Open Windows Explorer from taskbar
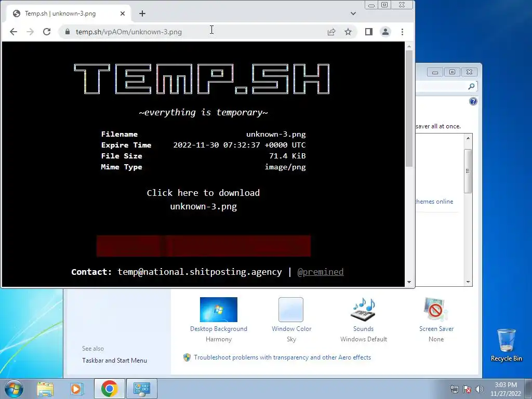Image resolution: width=532 pixels, height=399 pixels. [x=45, y=389]
